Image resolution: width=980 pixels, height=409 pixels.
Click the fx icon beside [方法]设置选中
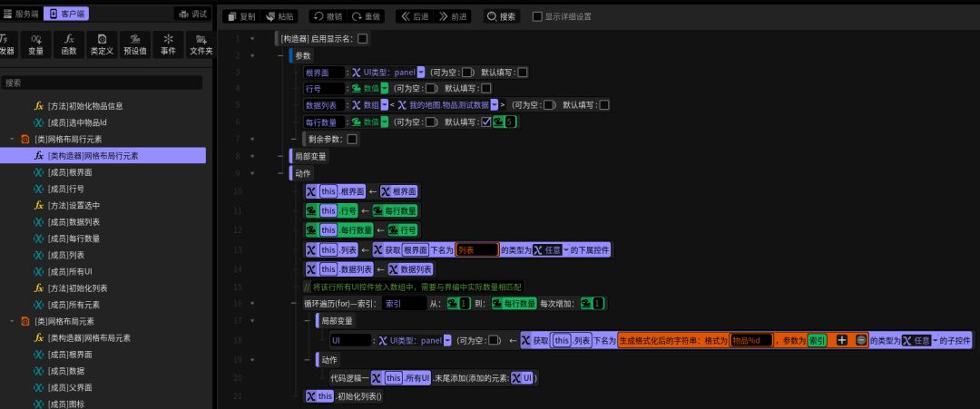point(39,206)
